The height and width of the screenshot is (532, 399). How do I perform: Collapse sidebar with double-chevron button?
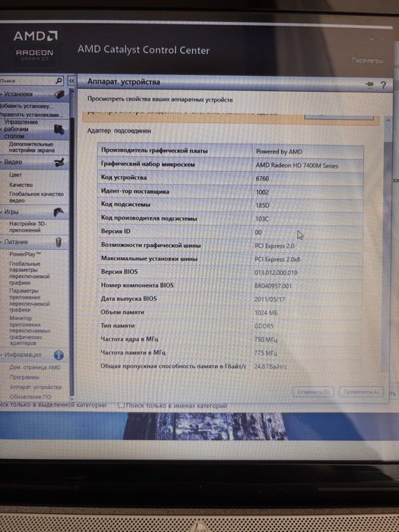coord(71,81)
